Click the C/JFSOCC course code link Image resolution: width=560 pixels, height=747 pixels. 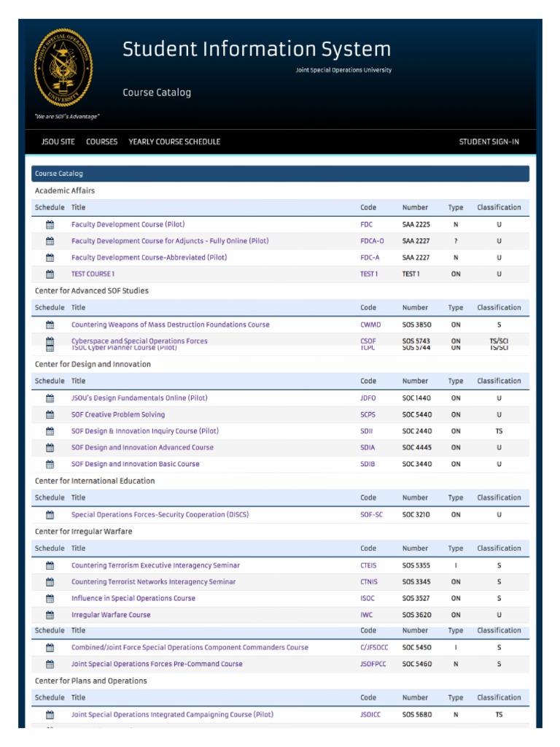point(374,648)
